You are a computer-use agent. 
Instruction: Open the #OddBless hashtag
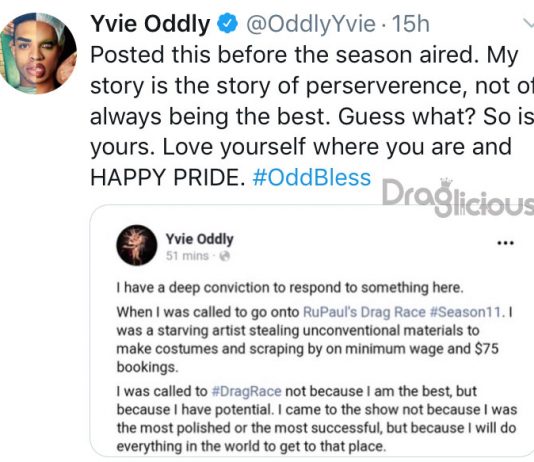pos(312,177)
